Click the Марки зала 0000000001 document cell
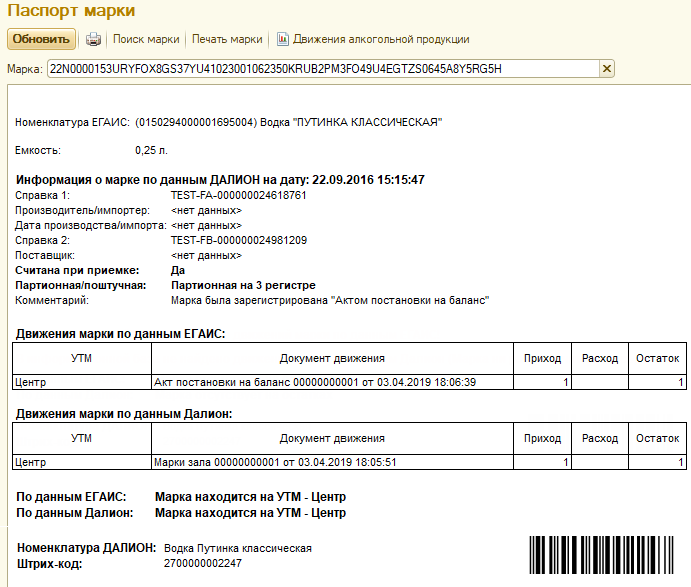This screenshot has height=587, width=691. point(332,462)
